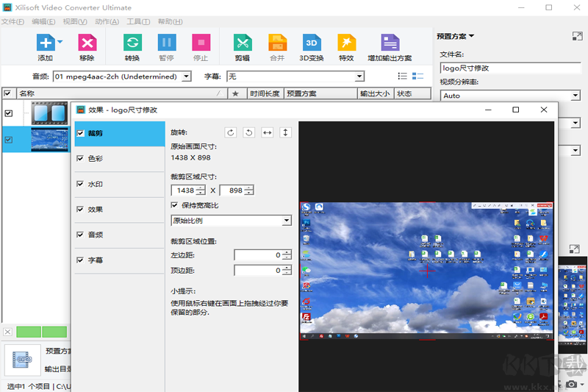
Task: Switch to the 水印 tab
Action: pyautogui.click(x=96, y=184)
